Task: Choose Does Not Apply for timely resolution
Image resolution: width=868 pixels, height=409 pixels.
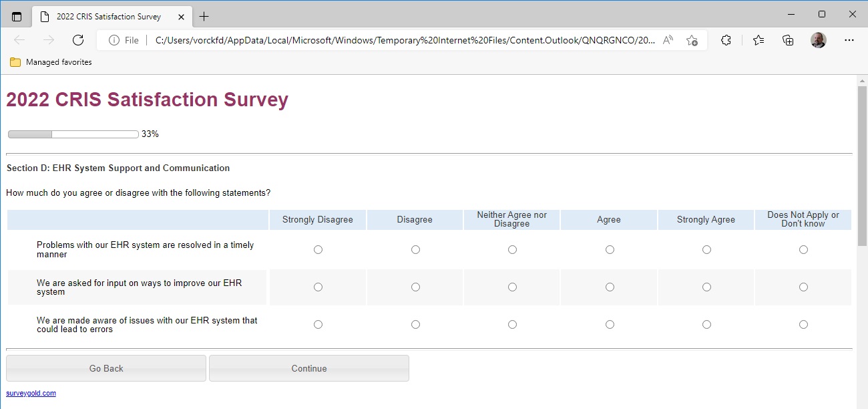Action: [x=803, y=250]
